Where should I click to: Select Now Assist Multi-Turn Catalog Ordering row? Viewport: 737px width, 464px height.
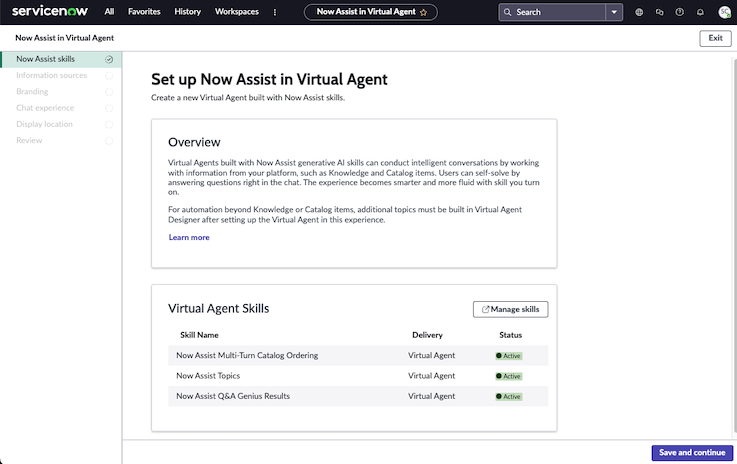358,355
